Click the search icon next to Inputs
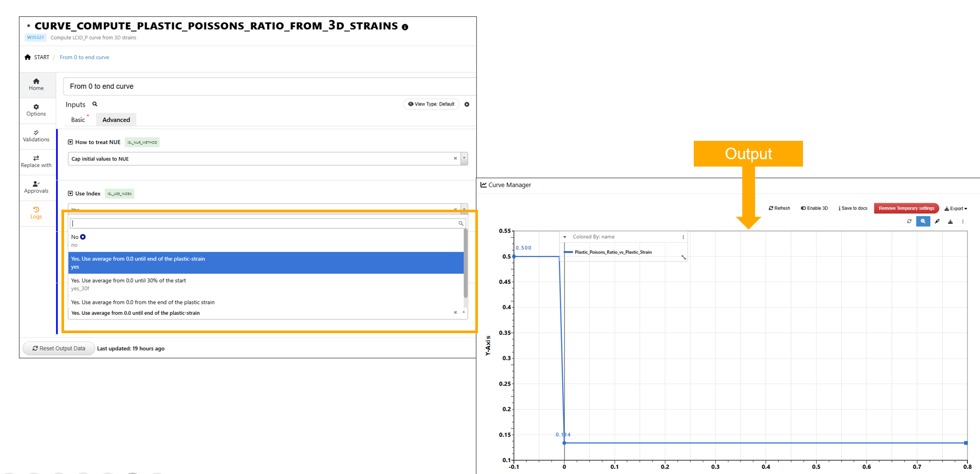This screenshot has width=980, height=474. pyautogui.click(x=95, y=104)
